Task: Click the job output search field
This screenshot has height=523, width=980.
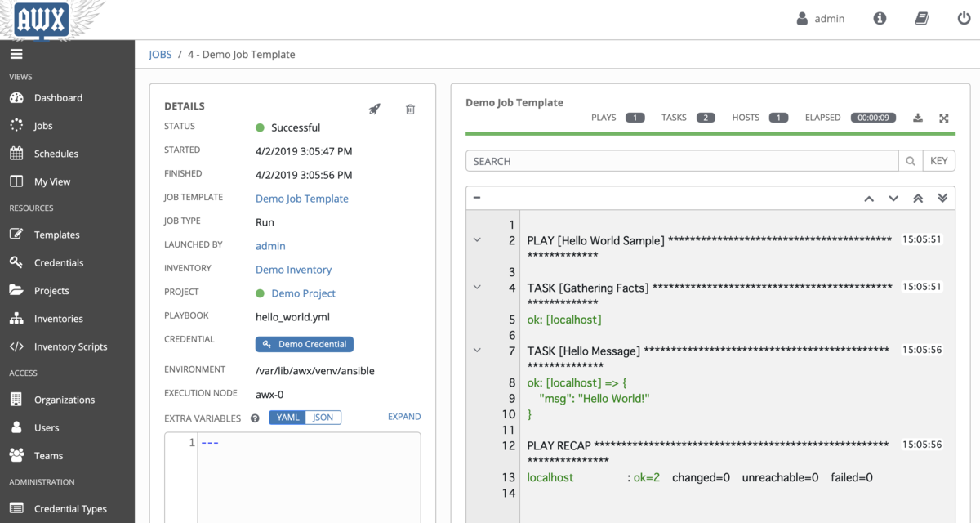Action: (x=682, y=161)
